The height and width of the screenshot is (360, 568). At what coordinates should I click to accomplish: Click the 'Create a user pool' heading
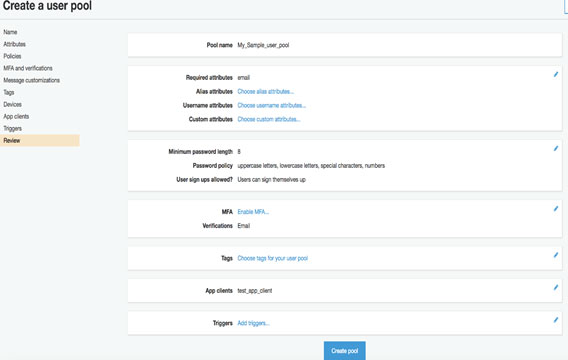pos(47,6)
